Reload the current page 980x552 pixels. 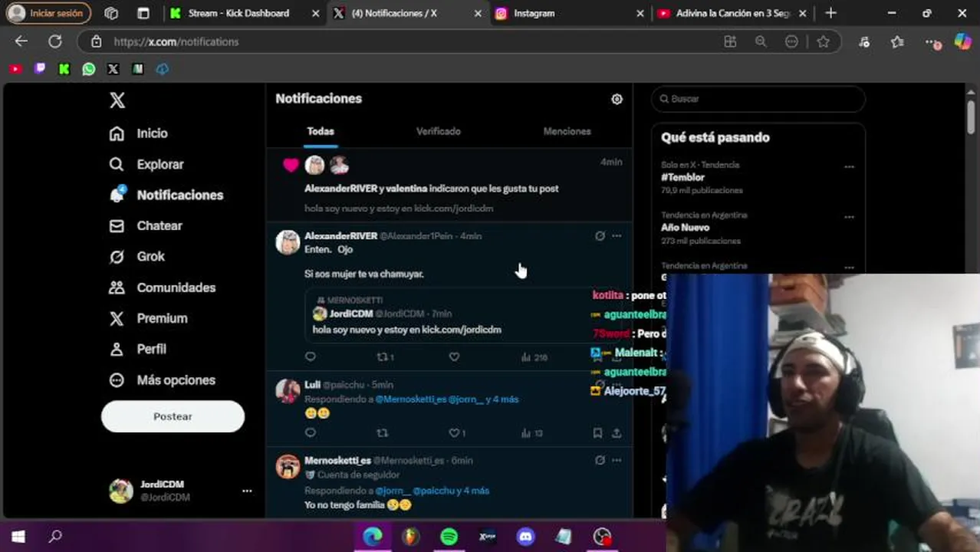point(55,41)
